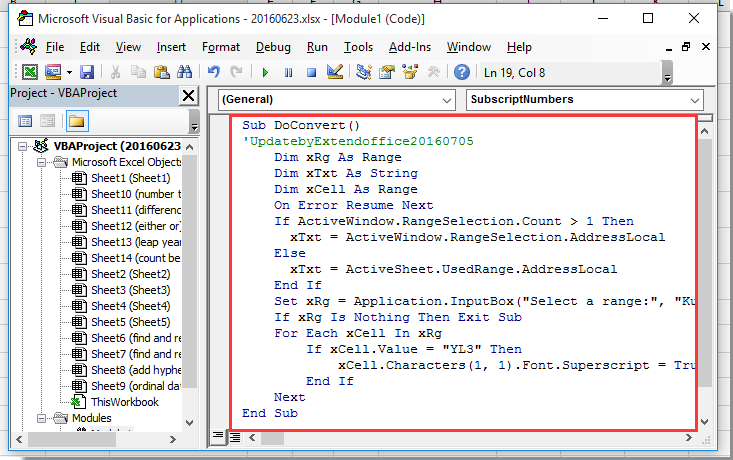The height and width of the screenshot is (460, 733).
Task: Switch to Procedure View at code window bottom
Action: (218, 437)
